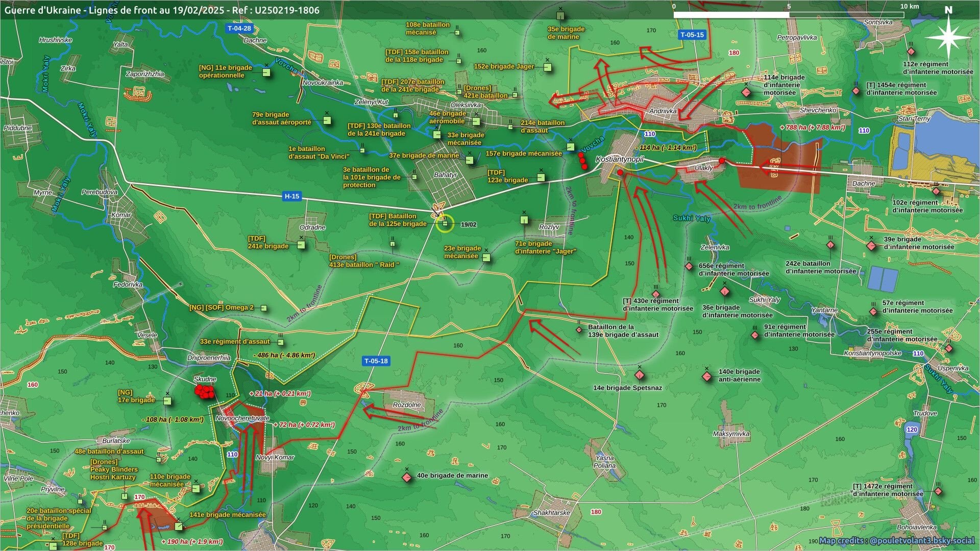
Task: Click the T-05-18 road shield
Action: [x=376, y=361]
